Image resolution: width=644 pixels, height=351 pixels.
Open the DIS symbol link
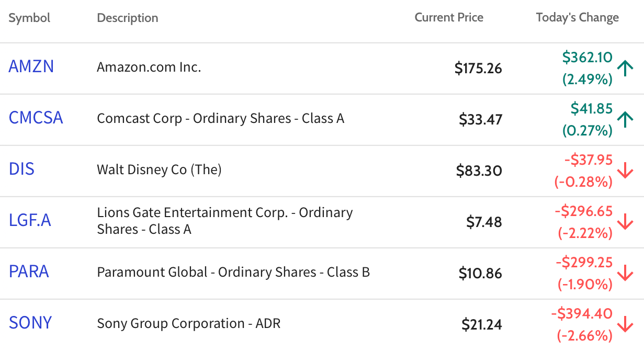coord(22,169)
